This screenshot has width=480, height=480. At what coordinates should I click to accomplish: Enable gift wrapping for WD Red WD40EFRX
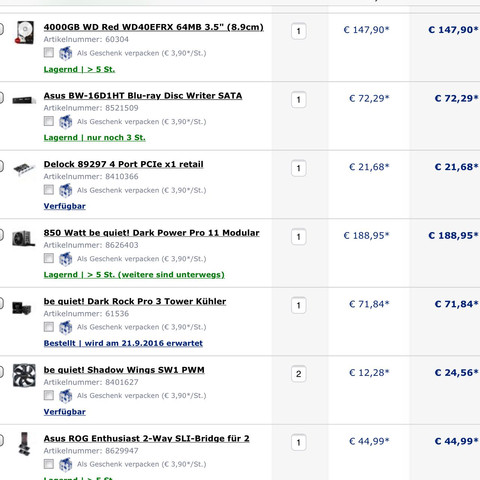click(49, 52)
